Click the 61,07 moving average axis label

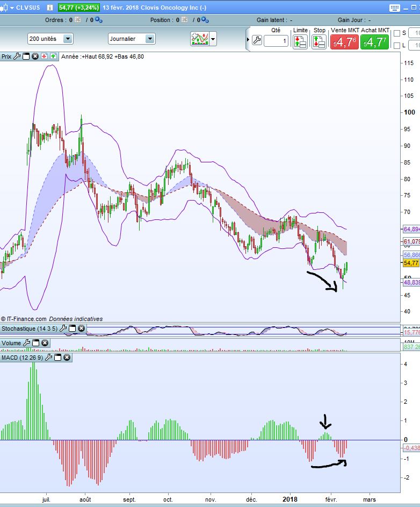pyautogui.click(x=411, y=241)
